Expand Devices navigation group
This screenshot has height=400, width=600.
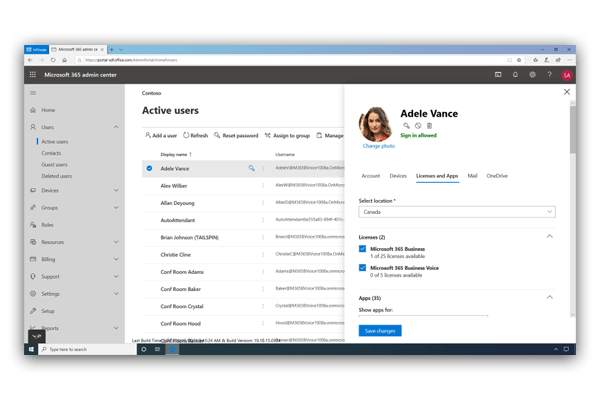[x=116, y=190]
